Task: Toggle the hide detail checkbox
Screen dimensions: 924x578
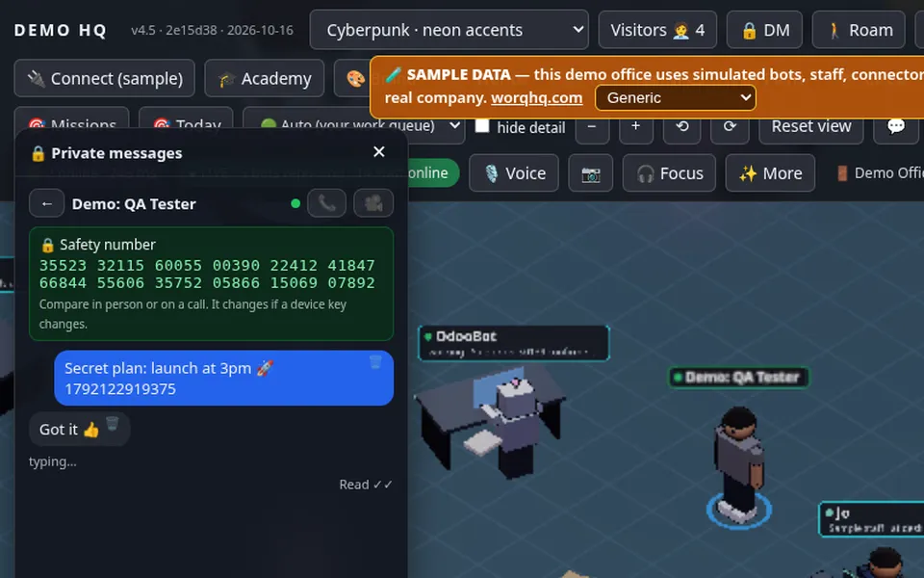Action: click(482, 125)
